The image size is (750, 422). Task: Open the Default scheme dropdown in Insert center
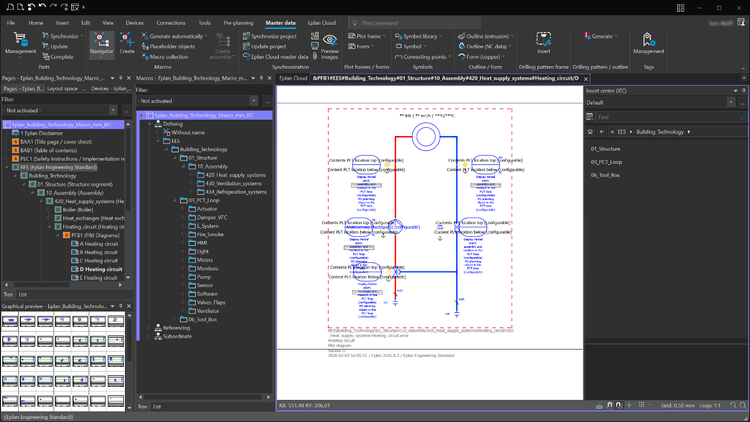click(x=731, y=102)
